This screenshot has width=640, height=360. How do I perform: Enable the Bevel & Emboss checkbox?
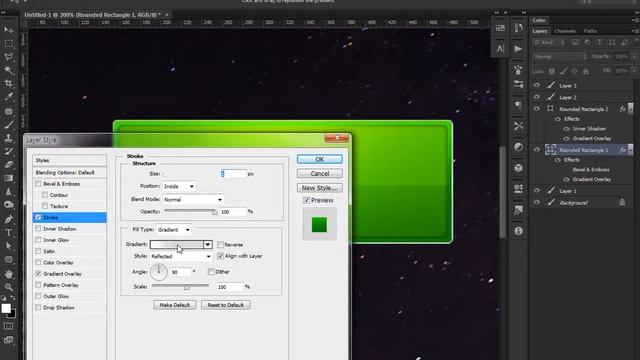pyautogui.click(x=38, y=184)
